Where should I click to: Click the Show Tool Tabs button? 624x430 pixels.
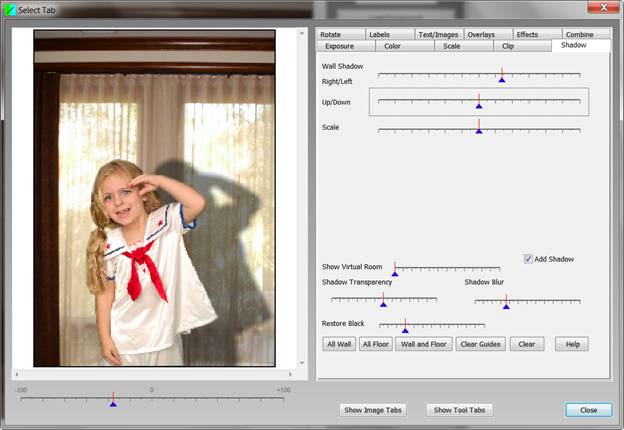460,410
